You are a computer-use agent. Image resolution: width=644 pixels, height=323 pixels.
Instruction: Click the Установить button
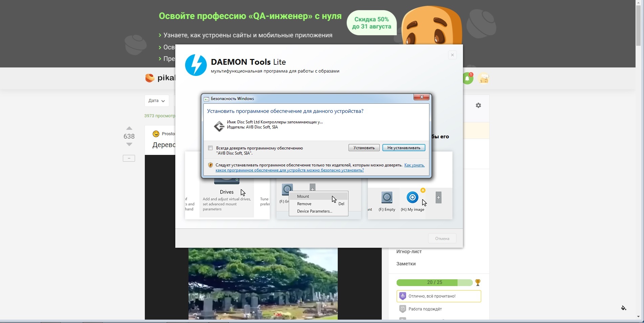pos(364,148)
